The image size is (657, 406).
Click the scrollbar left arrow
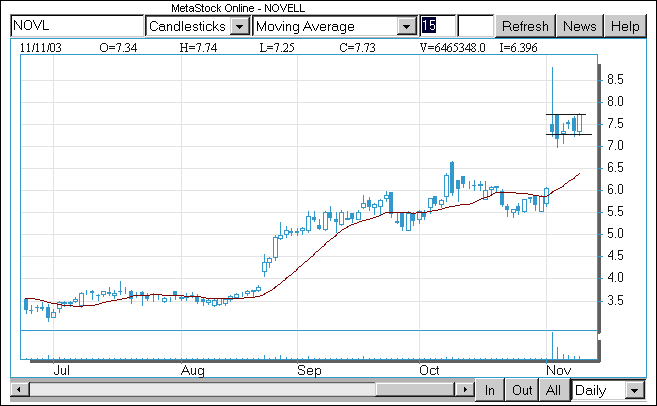19,389
